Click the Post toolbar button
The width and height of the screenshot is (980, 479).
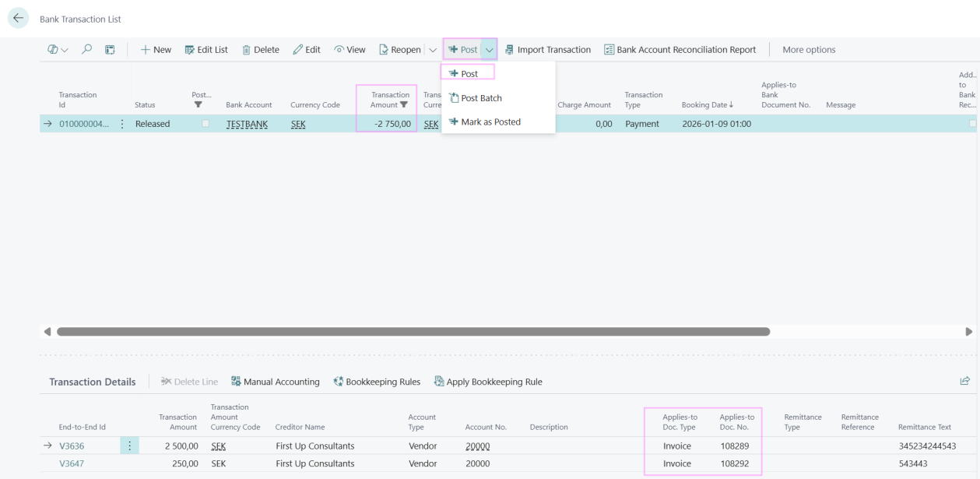462,49
